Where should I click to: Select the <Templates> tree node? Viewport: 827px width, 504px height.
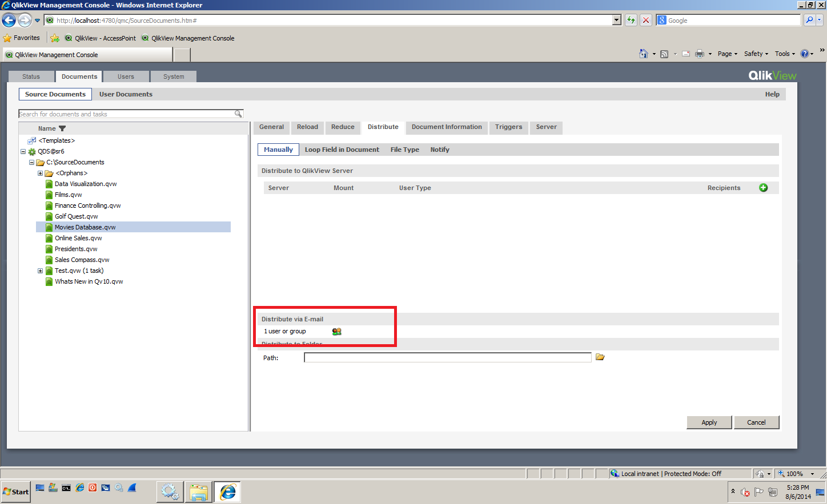click(x=57, y=140)
